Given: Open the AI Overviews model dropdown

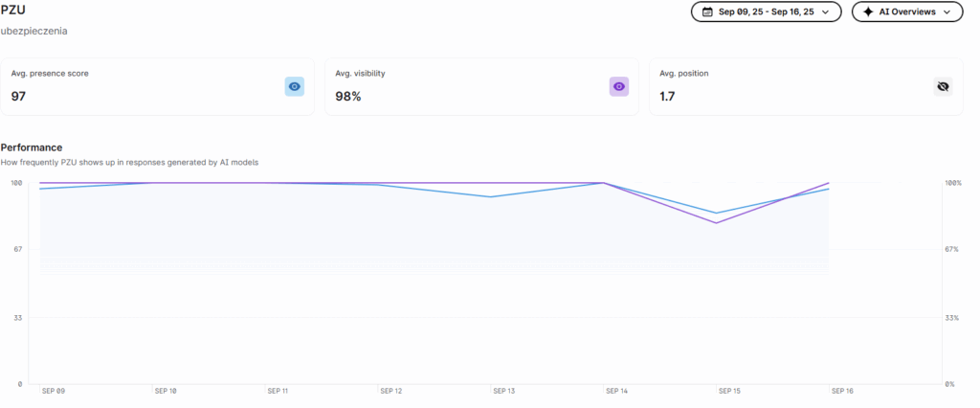Looking at the screenshot, I should click(907, 11).
